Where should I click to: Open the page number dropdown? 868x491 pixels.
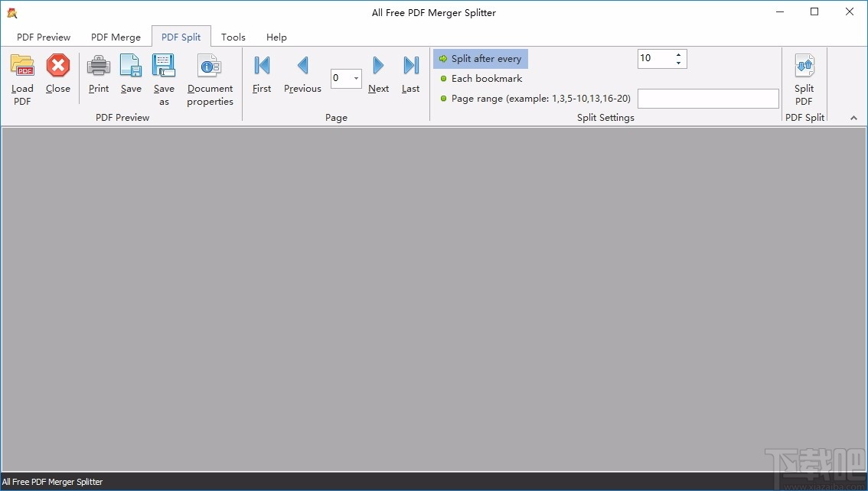pyautogui.click(x=356, y=78)
